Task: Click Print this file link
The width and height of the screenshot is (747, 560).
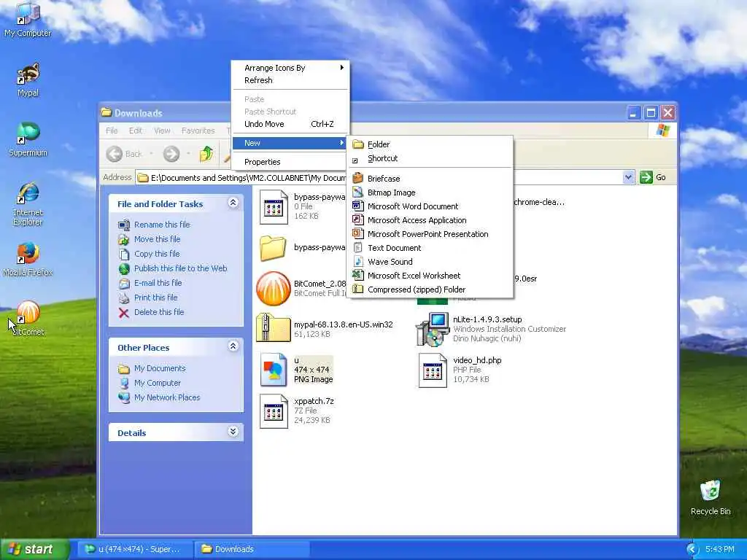Action: point(156,297)
